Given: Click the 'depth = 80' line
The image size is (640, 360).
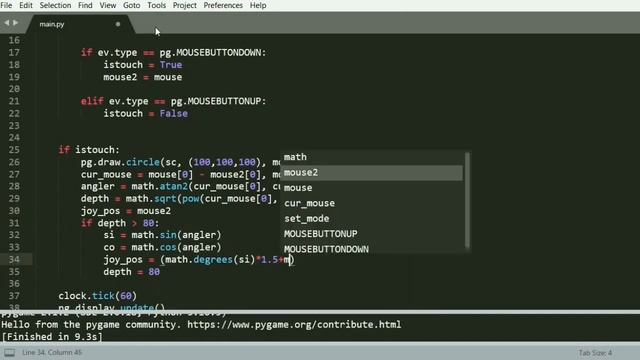Looking at the screenshot, I should pos(131,272).
